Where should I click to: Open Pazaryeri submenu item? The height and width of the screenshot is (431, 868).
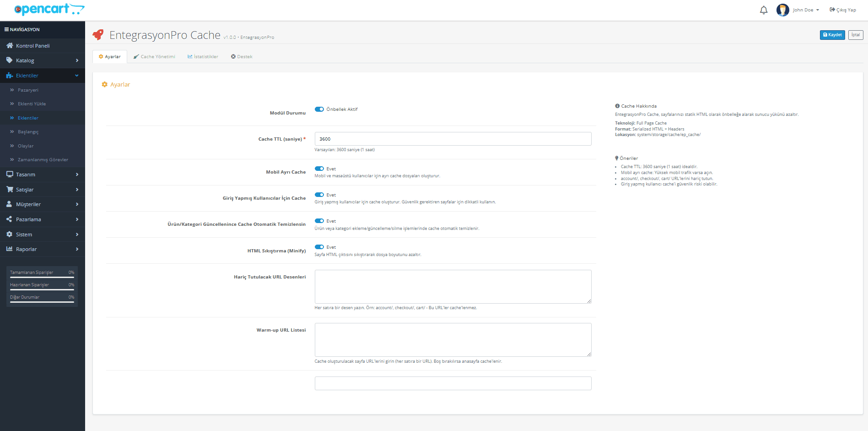(x=43, y=90)
